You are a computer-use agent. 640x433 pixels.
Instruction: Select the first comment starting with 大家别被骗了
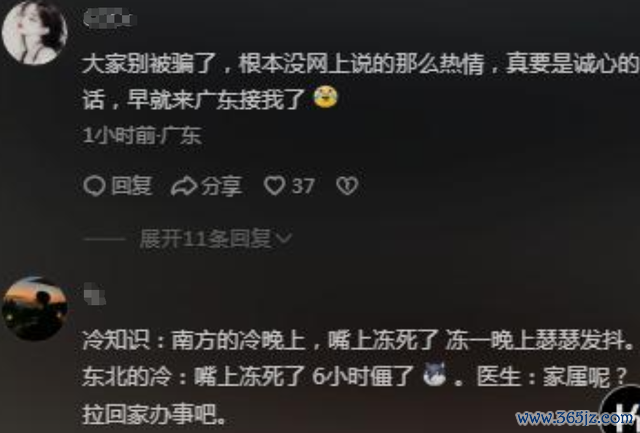[360, 82]
